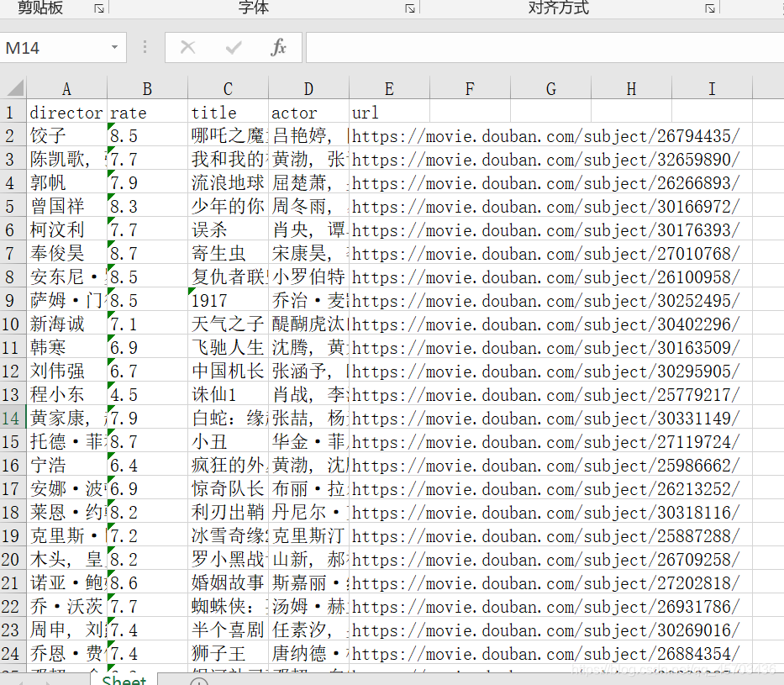This screenshot has height=685, width=784.
Task: Click title cell '狮子王'
Action: 228,652
